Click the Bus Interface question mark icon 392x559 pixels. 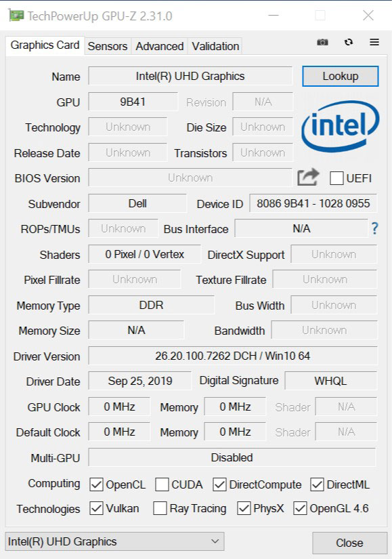[374, 228]
